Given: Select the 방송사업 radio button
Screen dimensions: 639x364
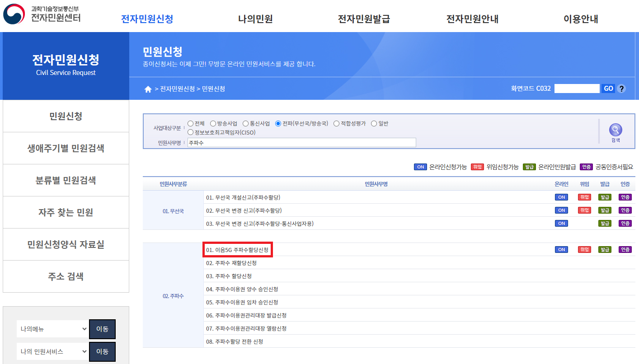Looking at the screenshot, I should tap(213, 124).
